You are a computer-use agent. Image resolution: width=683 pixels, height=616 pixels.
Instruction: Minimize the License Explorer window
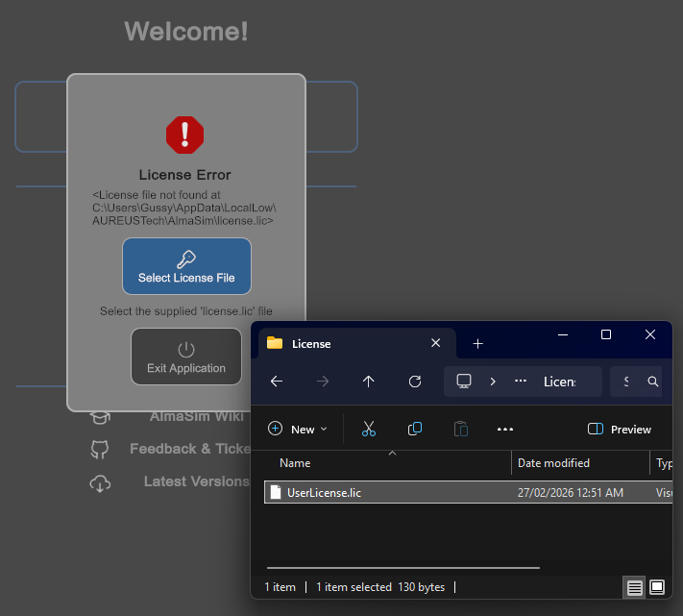(x=563, y=334)
